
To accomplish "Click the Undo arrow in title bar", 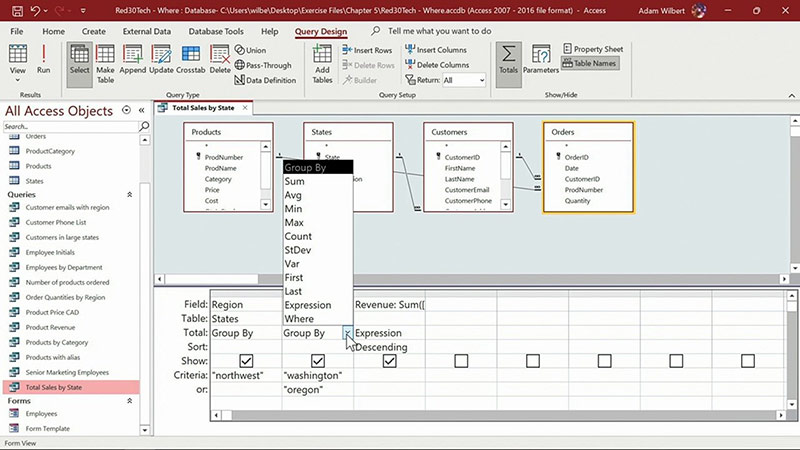I will tap(35, 10).
